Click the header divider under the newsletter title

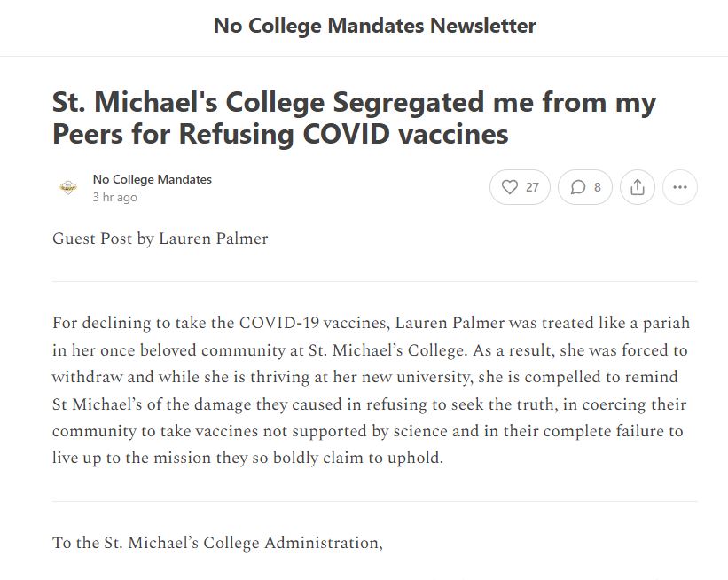(364, 56)
